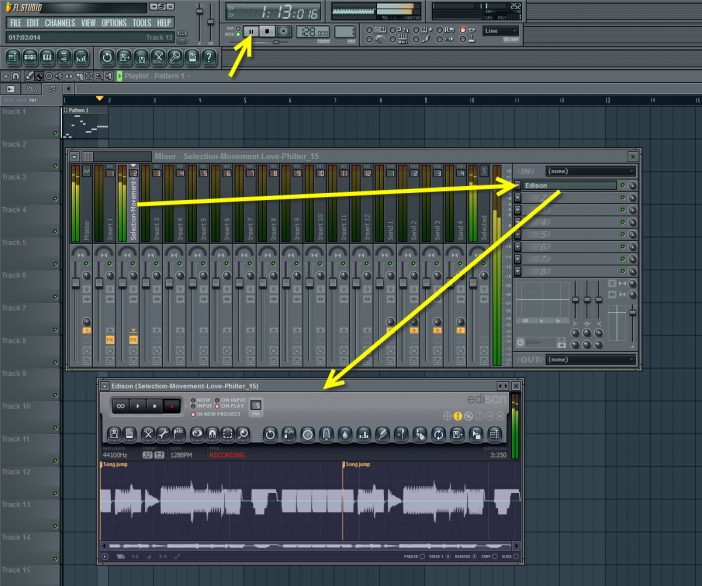Screen dimensions: 702x586
Task: Click the tempo display showing 128
Action: [312, 32]
